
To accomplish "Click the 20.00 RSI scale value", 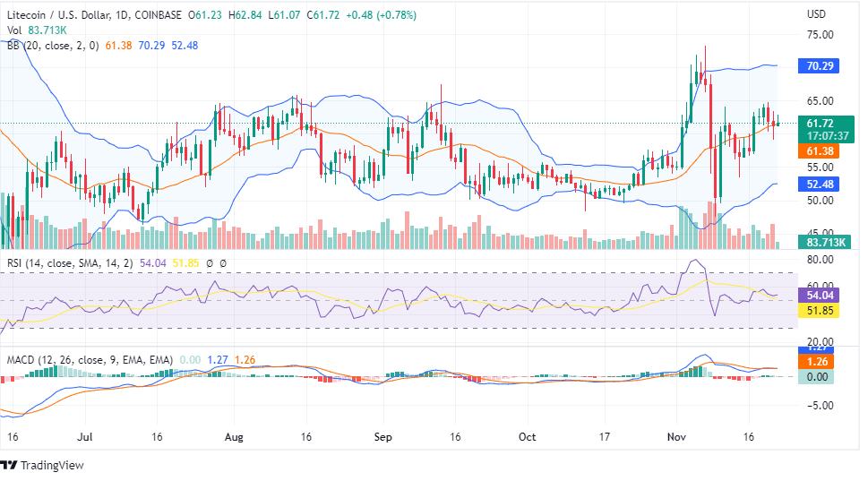I will tap(820, 342).
